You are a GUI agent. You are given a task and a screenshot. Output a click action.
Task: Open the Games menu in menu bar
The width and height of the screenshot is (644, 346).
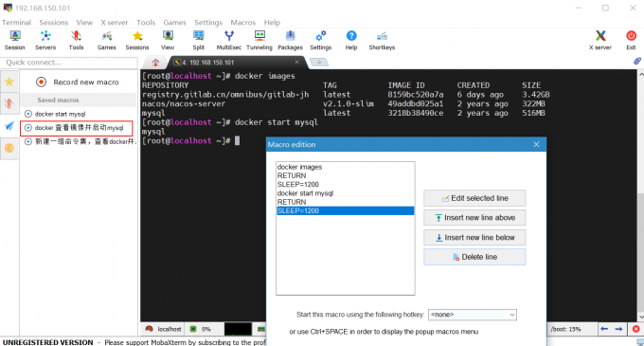click(174, 22)
